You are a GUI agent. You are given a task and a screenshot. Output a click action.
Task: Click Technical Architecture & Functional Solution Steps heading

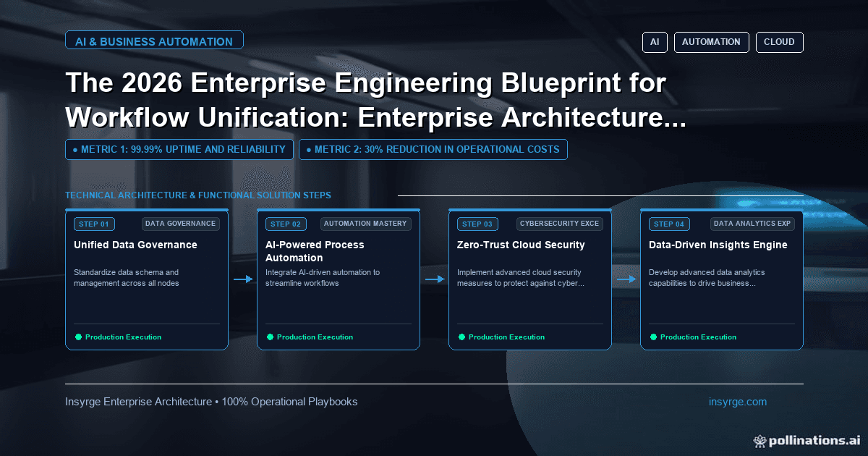pos(198,195)
